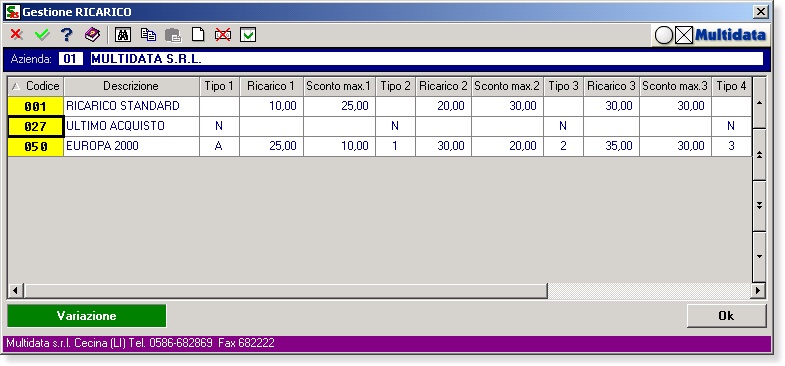
Task: Click the page down double-arrow button
Action: (759, 206)
